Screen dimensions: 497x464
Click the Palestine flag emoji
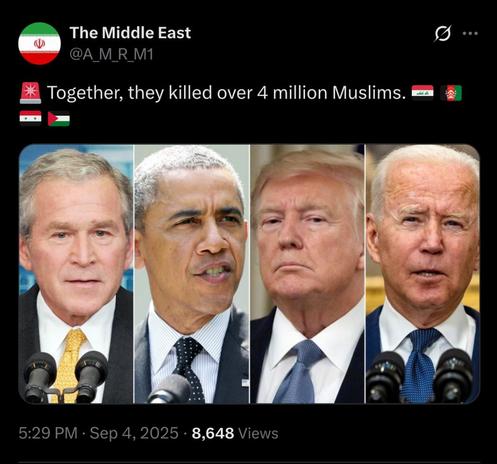59,119
